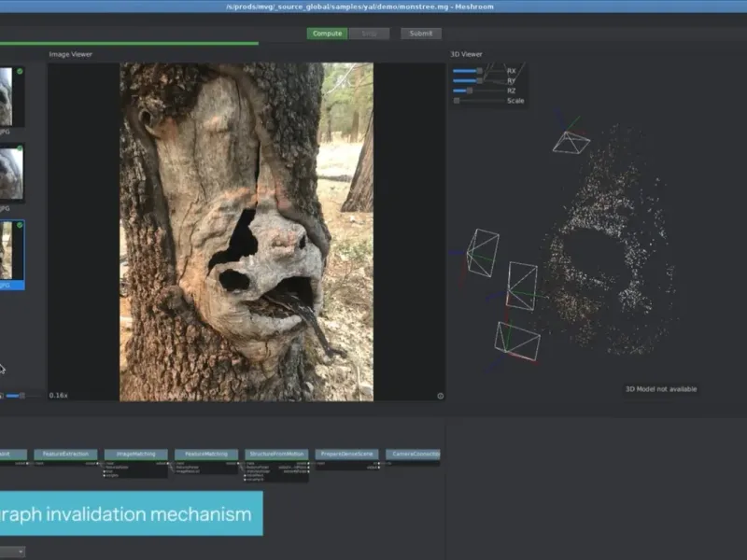The height and width of the screenshot is (560, 747).
Task: Click the Compute button
Action: [327, 34]
